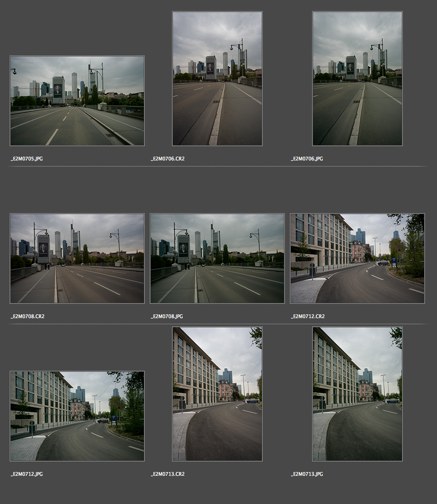Click the _E2M0712.JPG filename text
Screen dimensions: 437x504
[x=27, y=474]
